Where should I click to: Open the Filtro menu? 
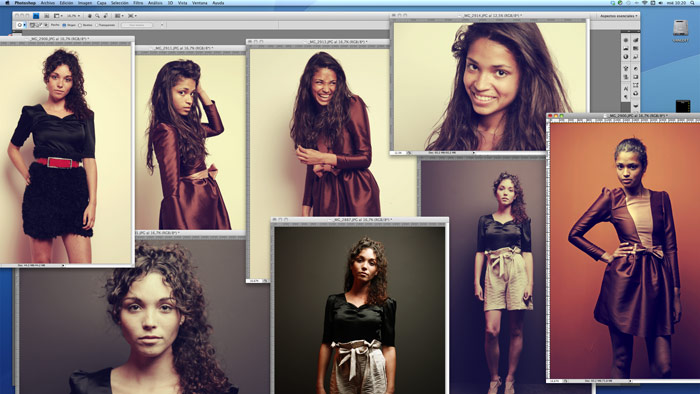click(x=138, y=3)
